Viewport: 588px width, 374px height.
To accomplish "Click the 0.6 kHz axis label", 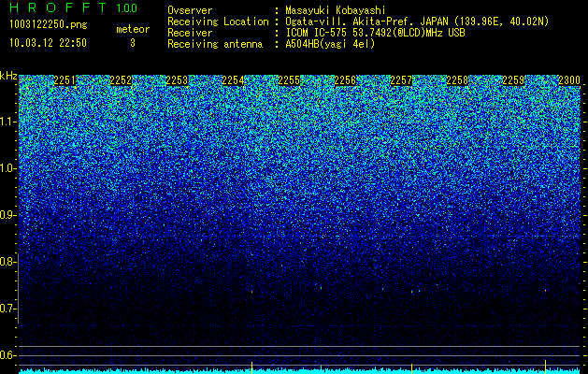I will pyautogui.click(x=7, y=355).
